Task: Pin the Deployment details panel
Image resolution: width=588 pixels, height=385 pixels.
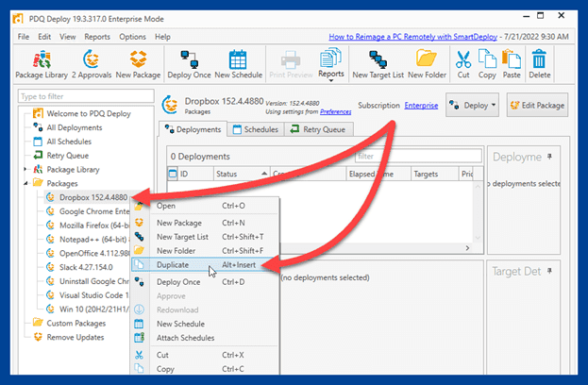Action: click(549, 157)
